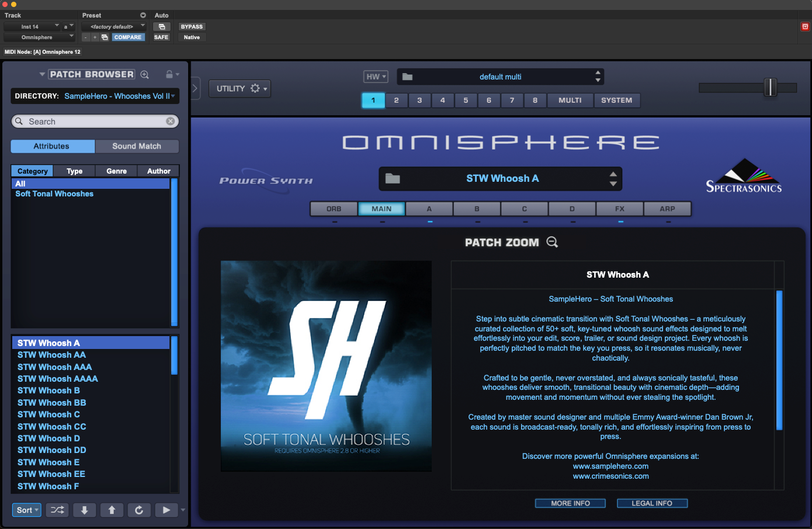812x529 pixels.
Task: Open the Sort dropdown menu
Action: (x=27, y=510)
